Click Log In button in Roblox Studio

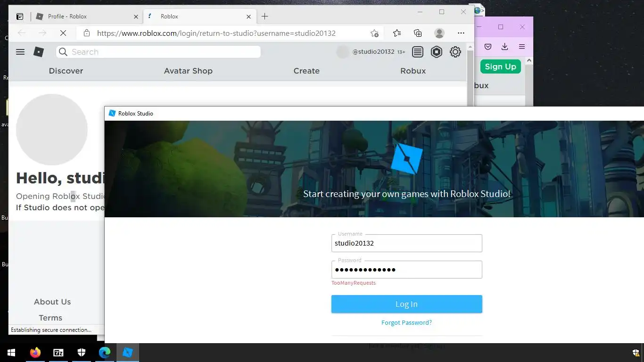pos(407,304)
